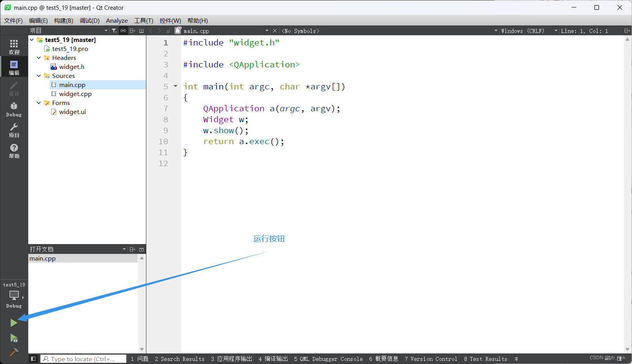The image size is (632, 364).
Task: Open the 编辑(E) menu
Action: [38, 20]
